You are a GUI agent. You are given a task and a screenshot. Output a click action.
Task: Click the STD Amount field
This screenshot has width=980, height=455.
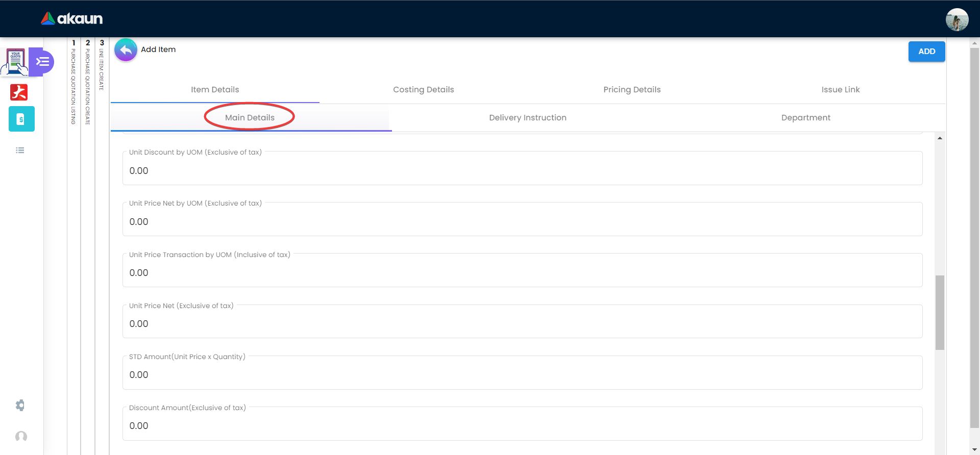pos(522,373)
